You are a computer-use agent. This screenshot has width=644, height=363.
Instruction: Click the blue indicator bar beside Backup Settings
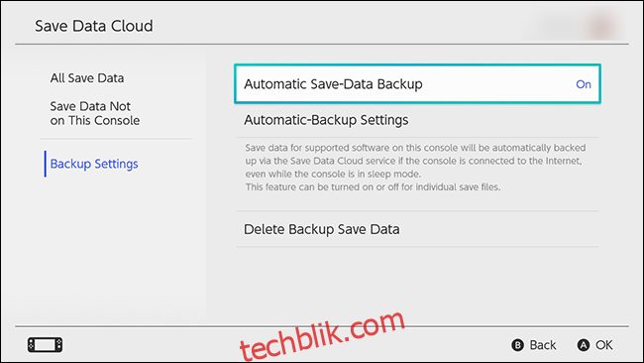[x=46, y=164]
